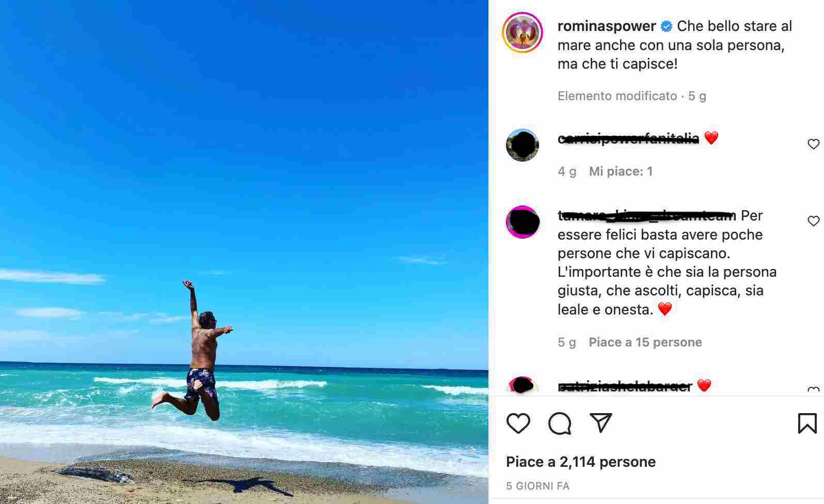Open third commenter's avatar
Viewport: 824px width, 504px height.
coord(522,386)
